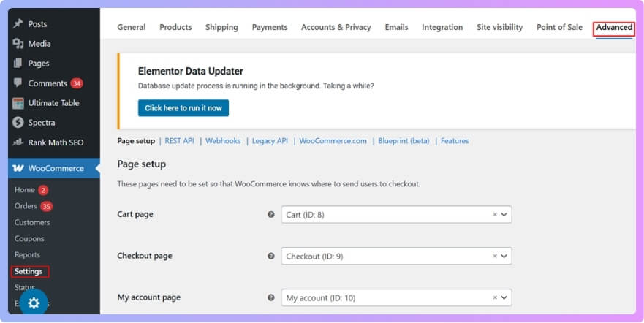Click the blue gear floating button
644x323 pixels.
coord(34,303)
